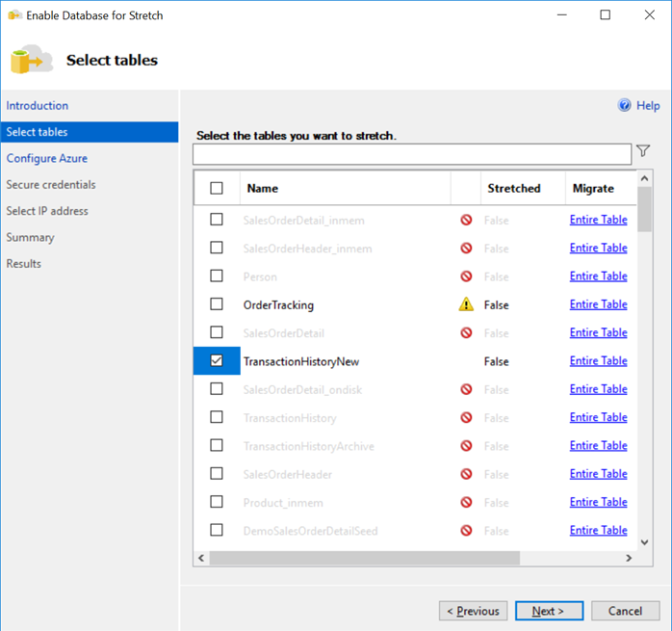Click the blue Help question mark icon

tap(625, 106)
